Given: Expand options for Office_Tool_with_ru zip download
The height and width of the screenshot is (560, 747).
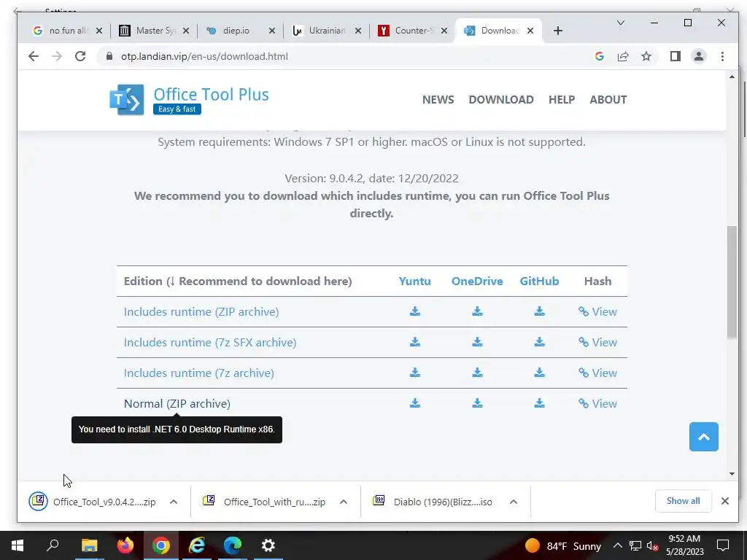Looking at the screenshot, I should [343, 502].
